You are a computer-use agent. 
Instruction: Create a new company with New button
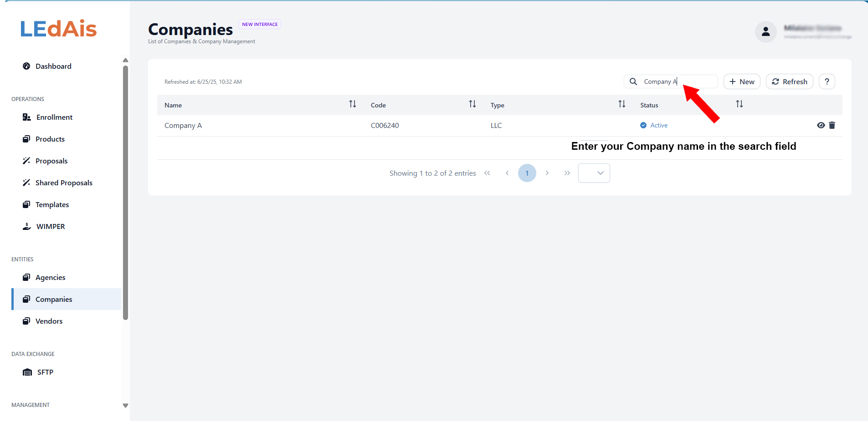tap(742, 81)
